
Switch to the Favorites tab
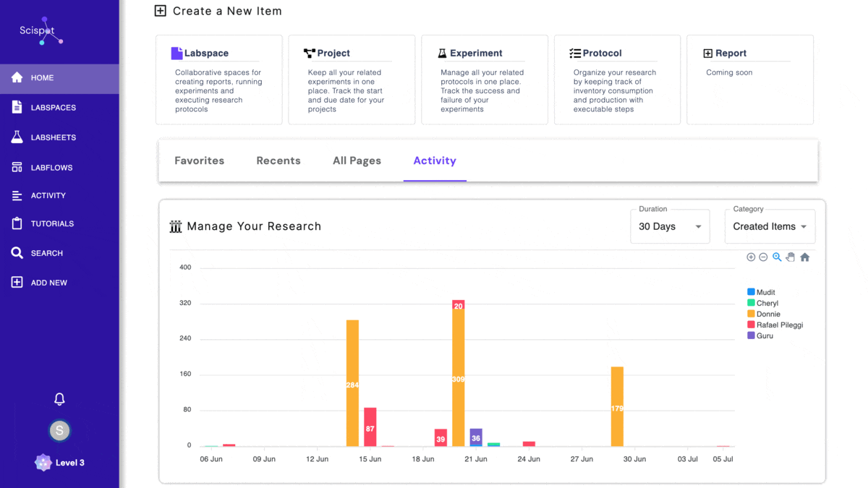point(200,160)
